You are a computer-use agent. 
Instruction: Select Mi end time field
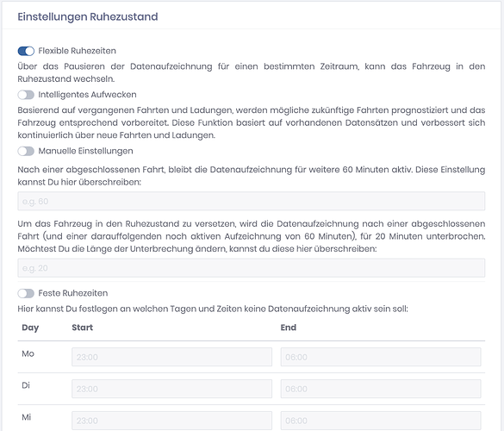381,421
